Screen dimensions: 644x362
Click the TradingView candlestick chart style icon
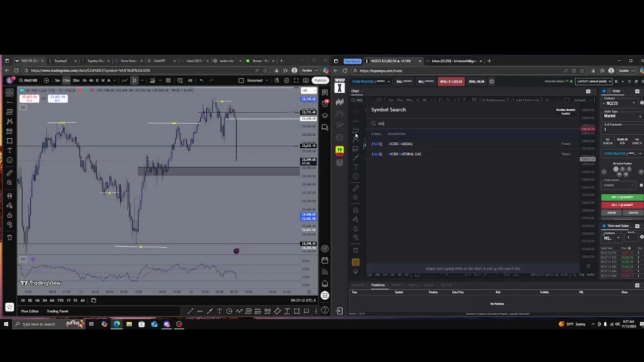[x=134, y=80]
